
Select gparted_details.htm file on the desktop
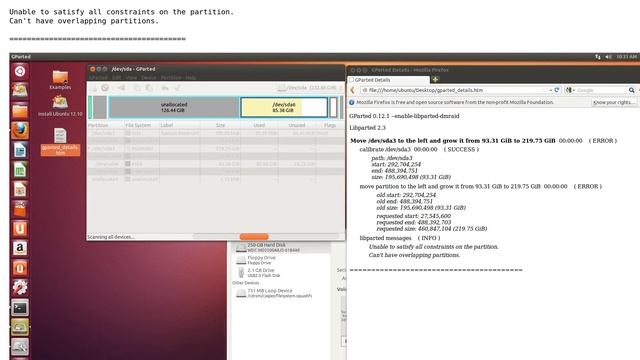pos(60,142)
